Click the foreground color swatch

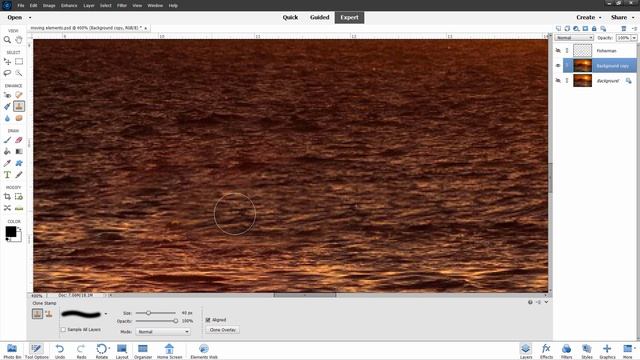11,231
